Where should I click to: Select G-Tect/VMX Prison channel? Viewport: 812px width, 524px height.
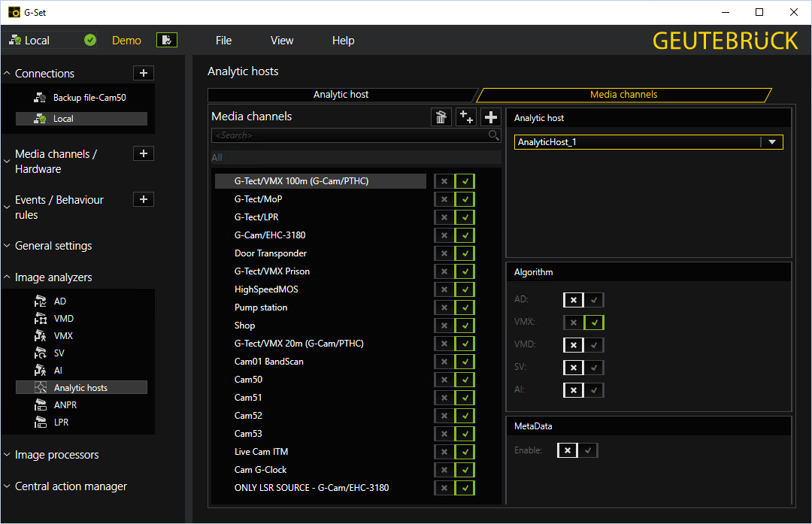click(320, 271)
